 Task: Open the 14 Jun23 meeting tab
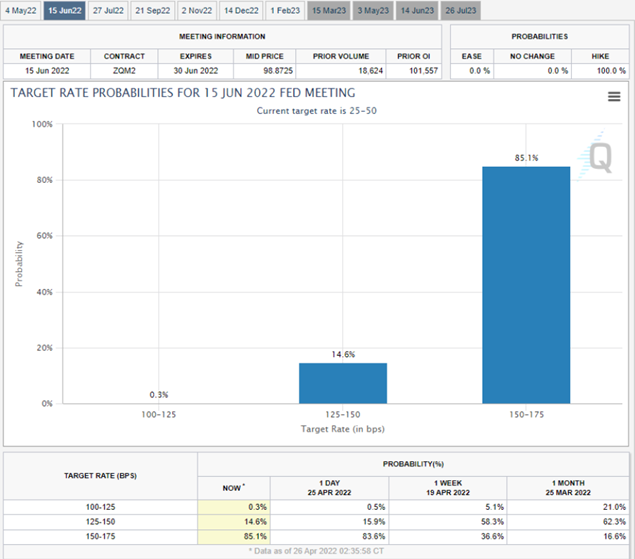pos(417,10)
